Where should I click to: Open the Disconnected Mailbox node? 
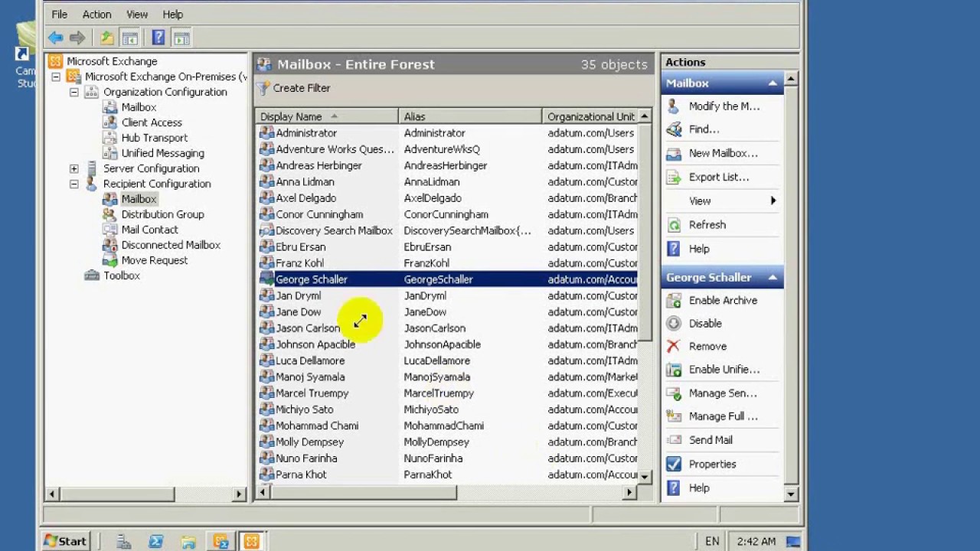coord(171,245)
